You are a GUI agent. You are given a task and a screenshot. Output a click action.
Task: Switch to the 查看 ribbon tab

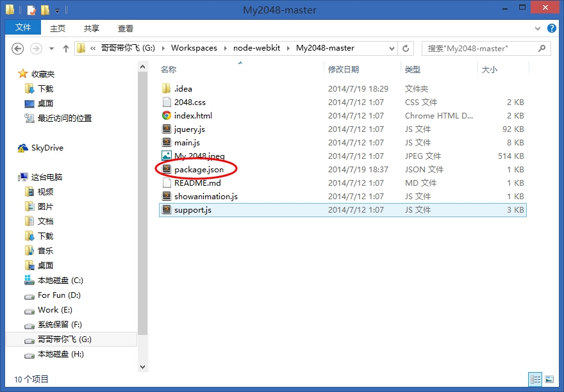point(126,28)
